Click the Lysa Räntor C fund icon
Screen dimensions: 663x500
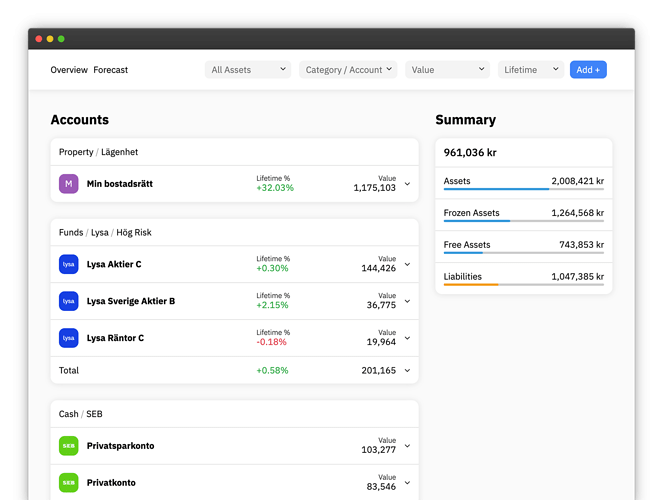[x=69, y=338]
